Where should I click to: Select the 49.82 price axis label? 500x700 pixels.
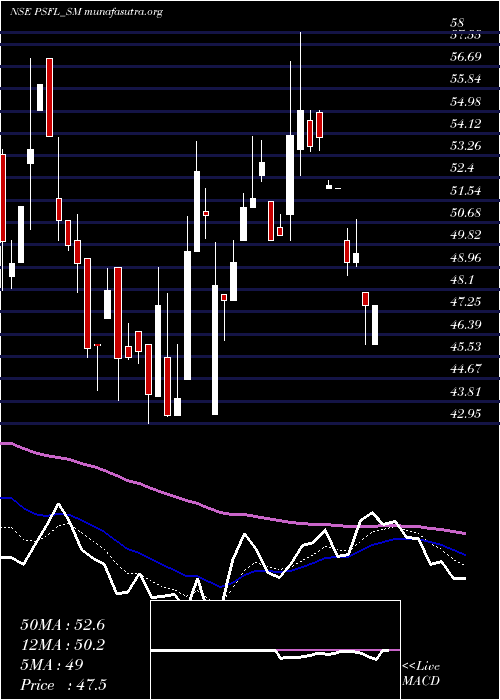tap(466, 235)
